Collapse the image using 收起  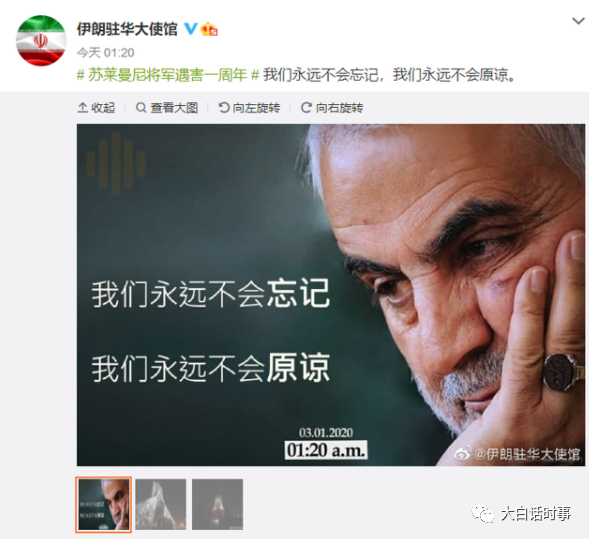(96, 108)
